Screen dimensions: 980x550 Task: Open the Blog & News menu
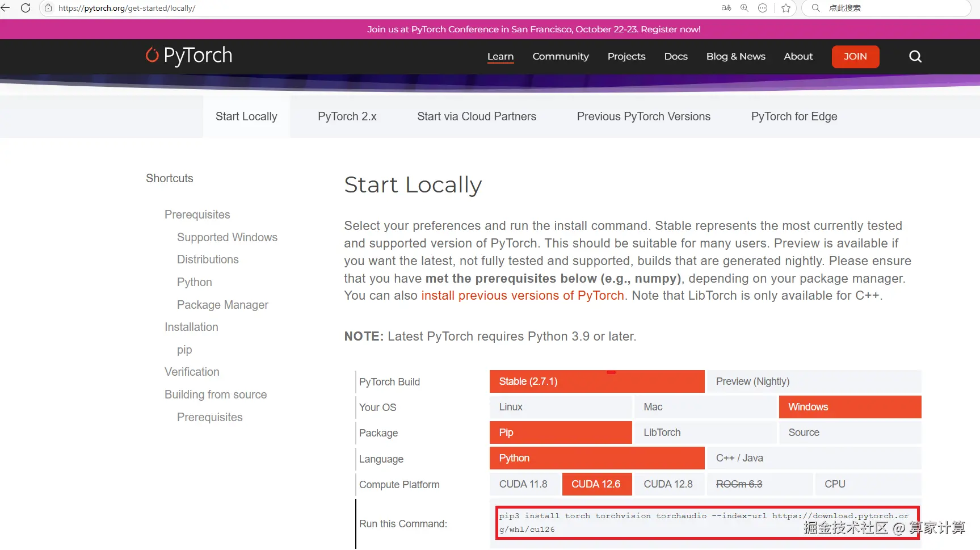(735, 56)
